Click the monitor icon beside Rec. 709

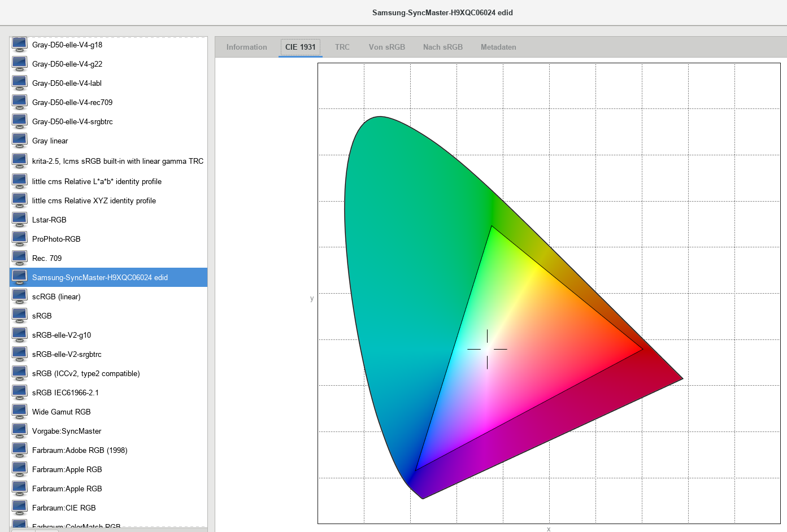coord(20,258)
